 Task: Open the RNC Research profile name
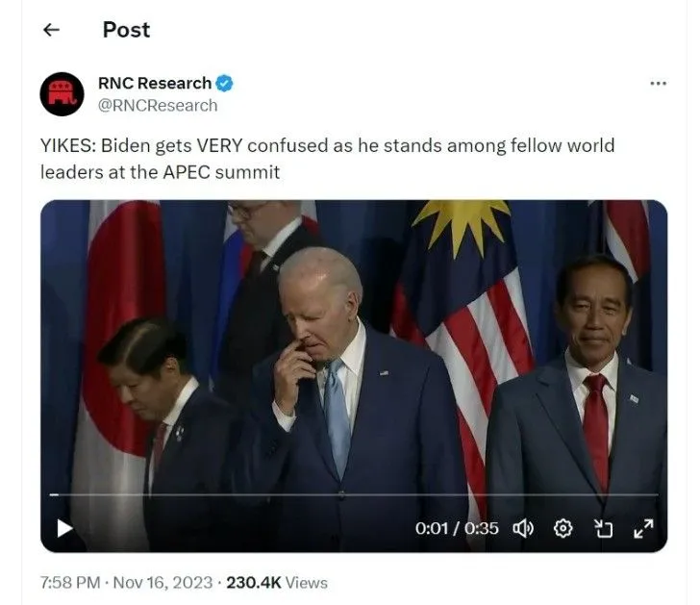[155, 84]
